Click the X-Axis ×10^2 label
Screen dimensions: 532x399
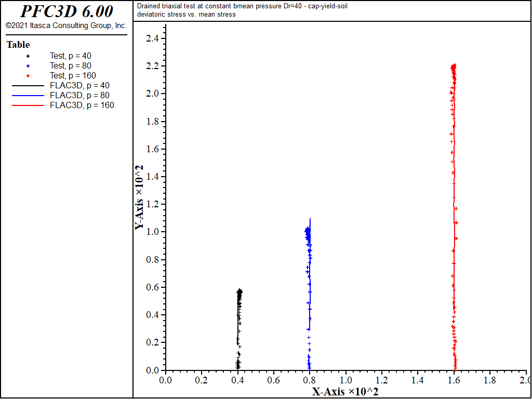coord(345,392)
